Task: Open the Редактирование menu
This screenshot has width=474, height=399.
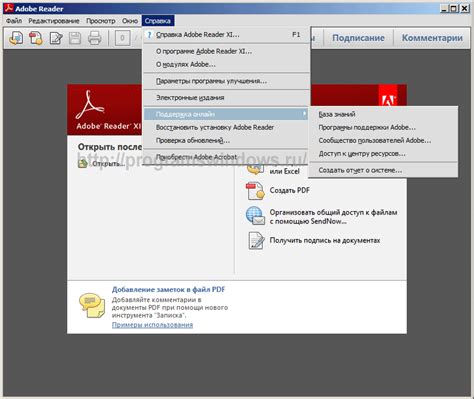Action: [x=54, y=21]
